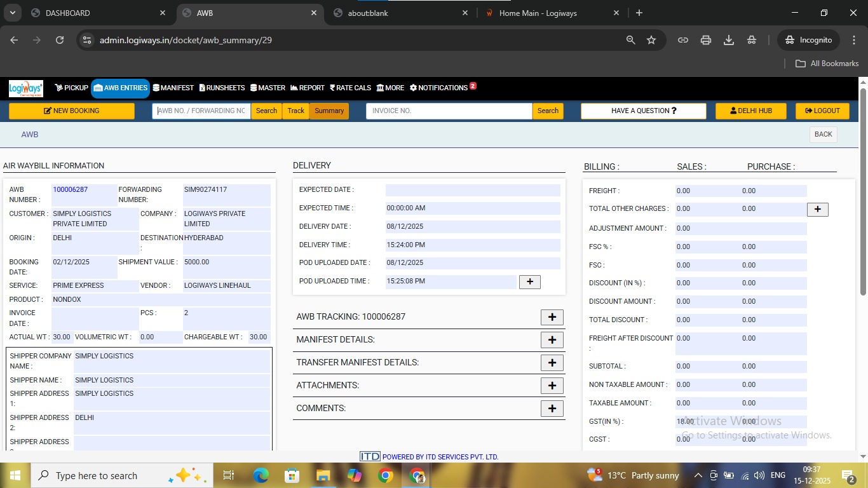Open File Explorer from the taskbar
Viewport: 868px width, 488px height.
coord(323,475)
